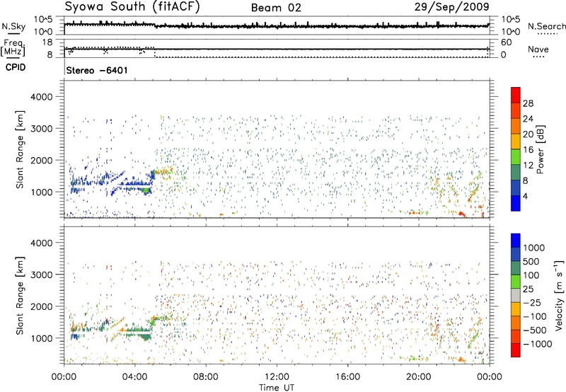Click "Slant Range [km]" label of velocity panel
566x392 pixels.
[20, 296]
